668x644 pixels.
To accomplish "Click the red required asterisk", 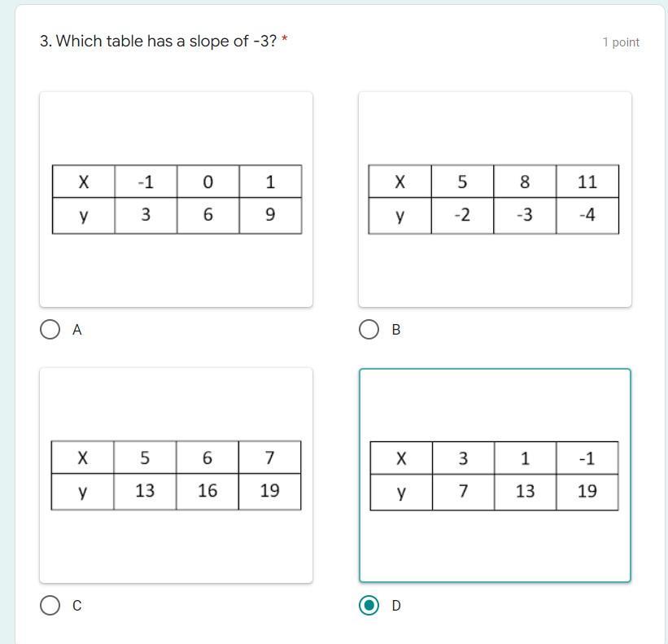I will pyautogui.click(x=285, y=39).
